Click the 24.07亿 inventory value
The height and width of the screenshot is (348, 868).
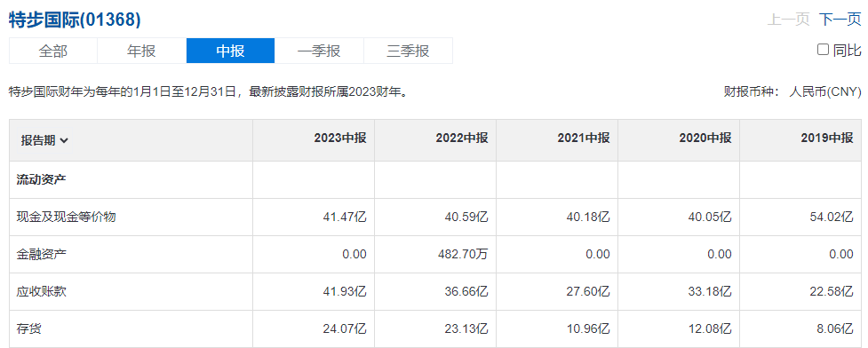(x=345, y=328)
